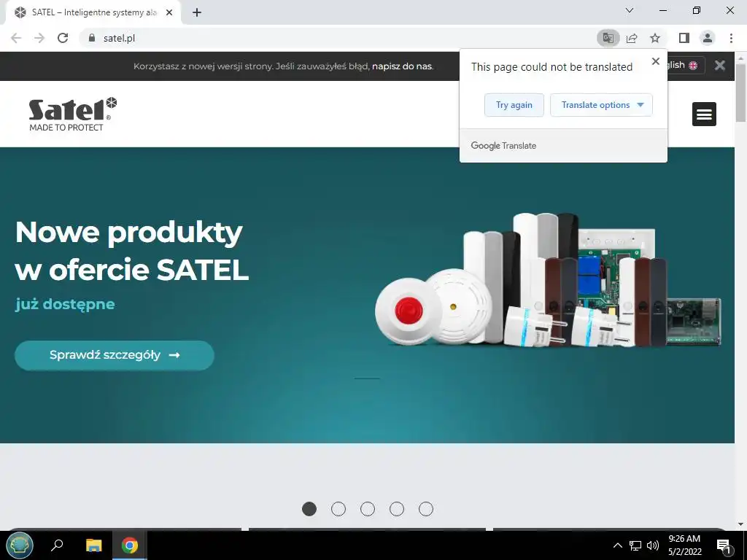Open a new browser tab
The width and height of the screenshot is (747, 560).
[x=197, y=13]
